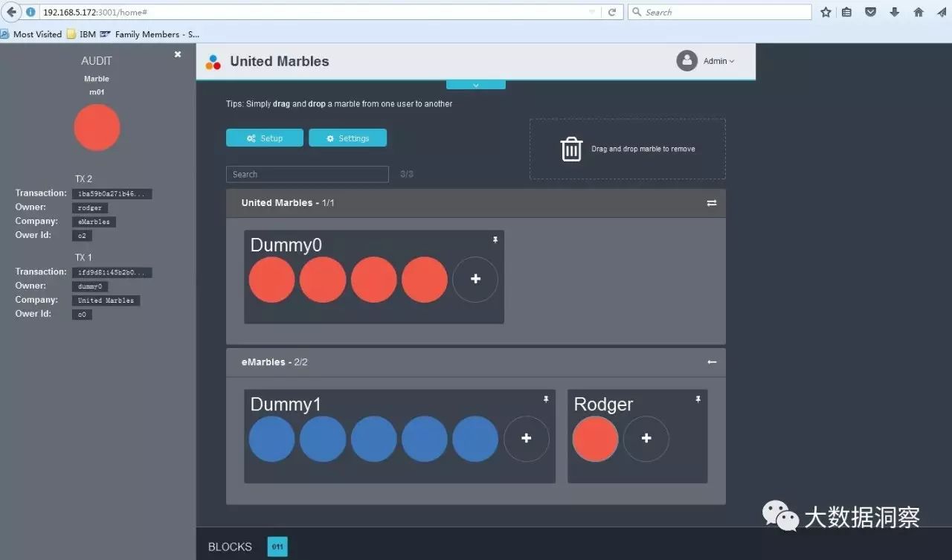Click the Ower Id value o0
Image resolution: width=952 pixels, height=560 pixels.
coord(83,315)
